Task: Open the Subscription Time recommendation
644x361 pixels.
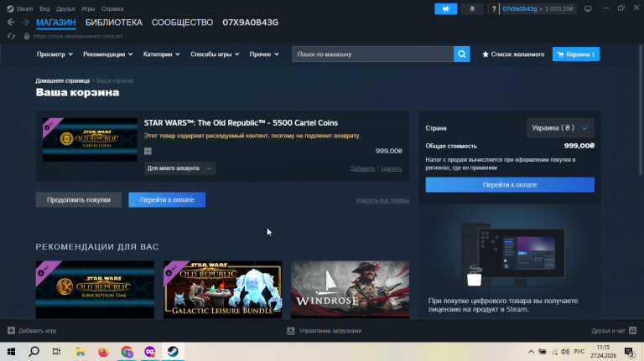Action: point(95,290)
